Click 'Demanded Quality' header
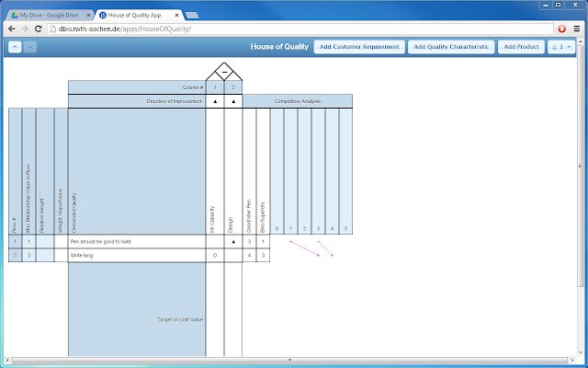This screenshot has height=368, width=588. coord(137,171)
